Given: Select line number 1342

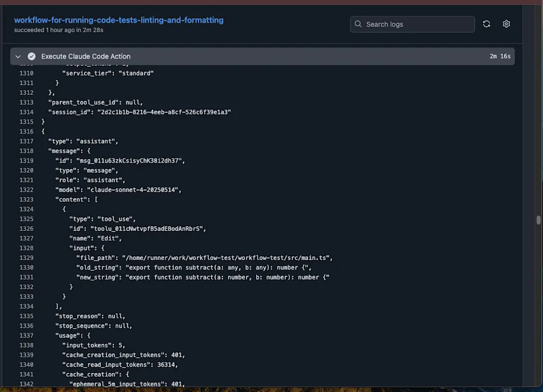Looking at the screenshot, I should (x=27, y=384).
